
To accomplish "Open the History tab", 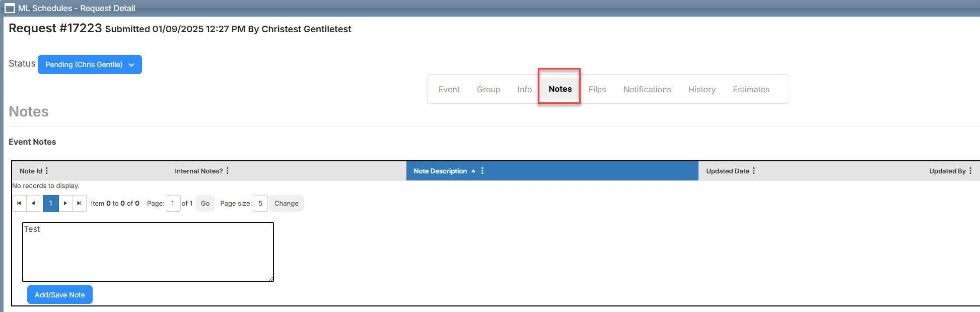I will [x=702, y=89].
